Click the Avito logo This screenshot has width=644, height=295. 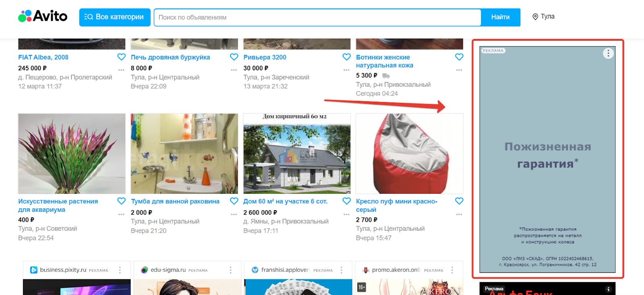[43, 16]
